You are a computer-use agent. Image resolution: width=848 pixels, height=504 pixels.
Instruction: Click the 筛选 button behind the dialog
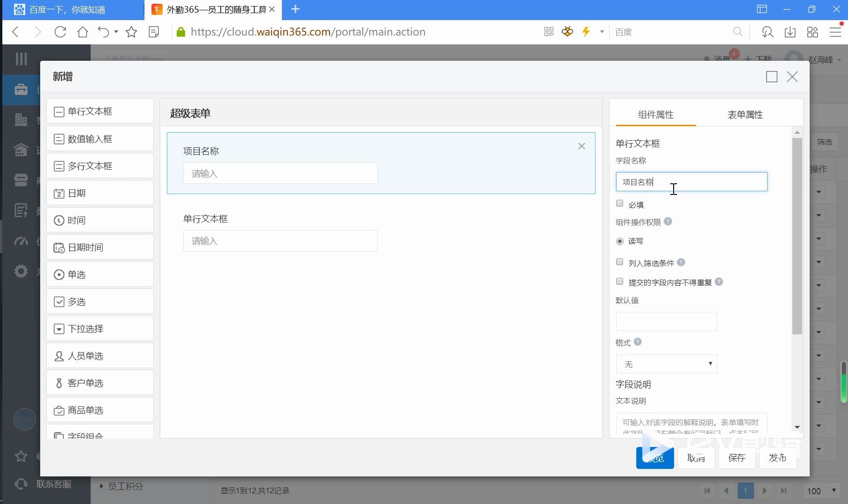824,142
